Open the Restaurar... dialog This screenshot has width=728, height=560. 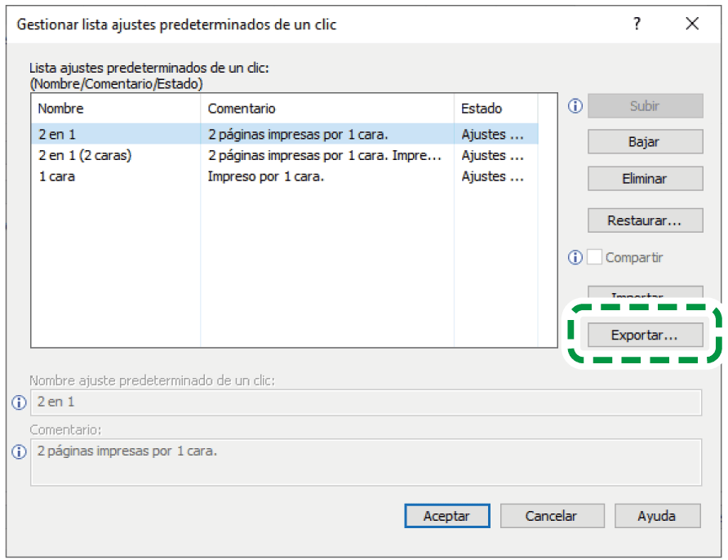645,220
